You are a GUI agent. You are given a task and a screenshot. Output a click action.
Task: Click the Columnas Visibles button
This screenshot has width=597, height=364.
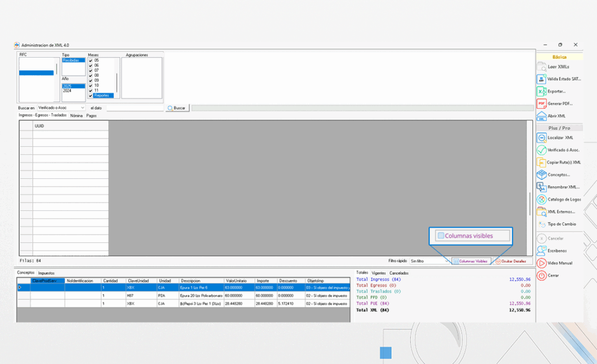(472, 261)
